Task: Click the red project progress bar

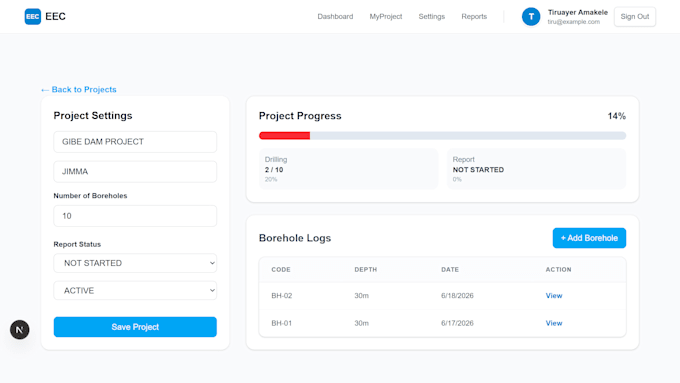Action: pos(284,136)
